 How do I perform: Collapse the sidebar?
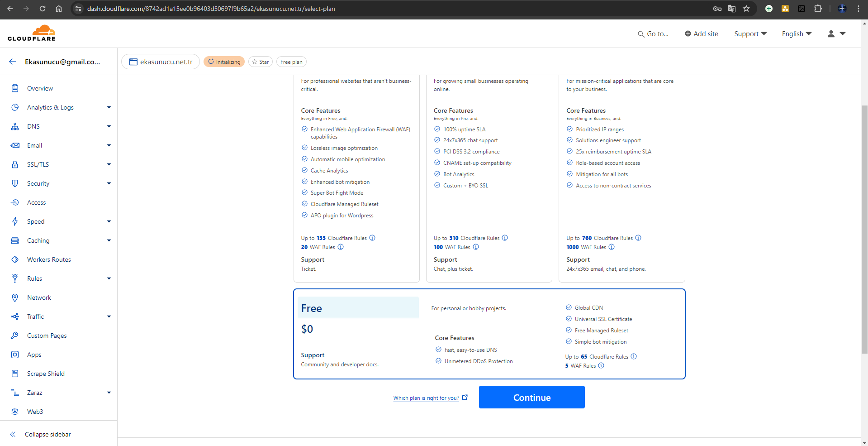coord(41,434)
